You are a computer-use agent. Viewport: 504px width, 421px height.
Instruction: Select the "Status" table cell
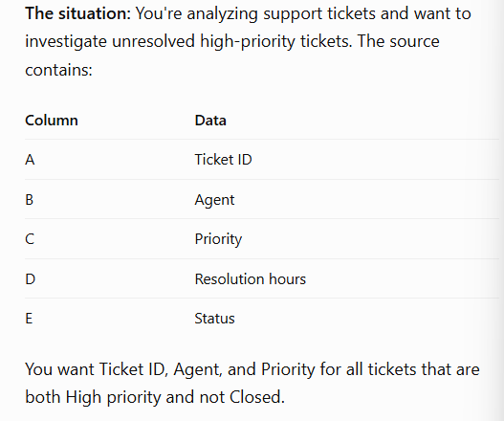click(215, 319)
